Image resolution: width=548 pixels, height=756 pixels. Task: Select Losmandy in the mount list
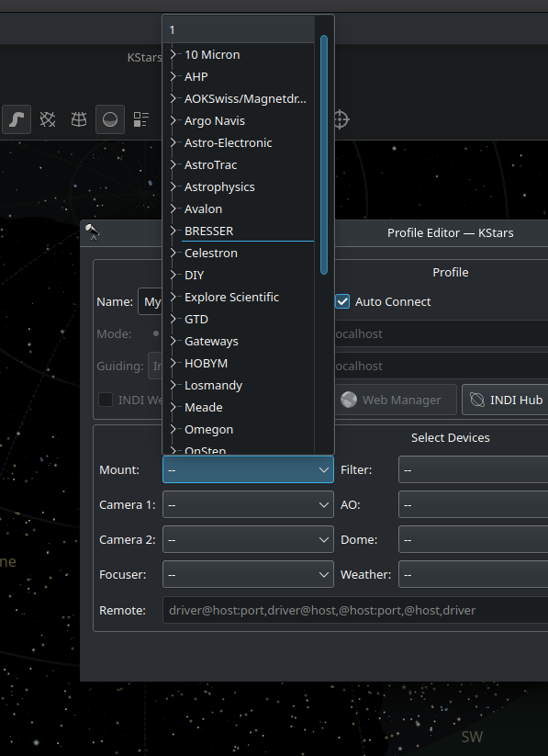214,385
